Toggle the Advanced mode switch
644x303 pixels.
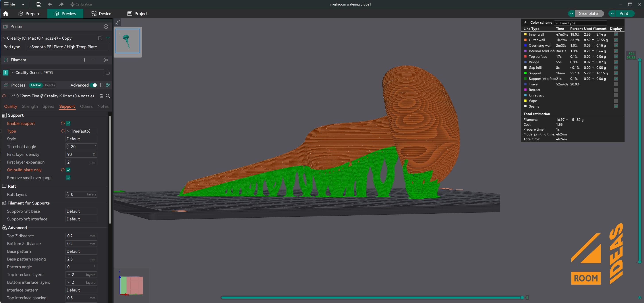93,85
